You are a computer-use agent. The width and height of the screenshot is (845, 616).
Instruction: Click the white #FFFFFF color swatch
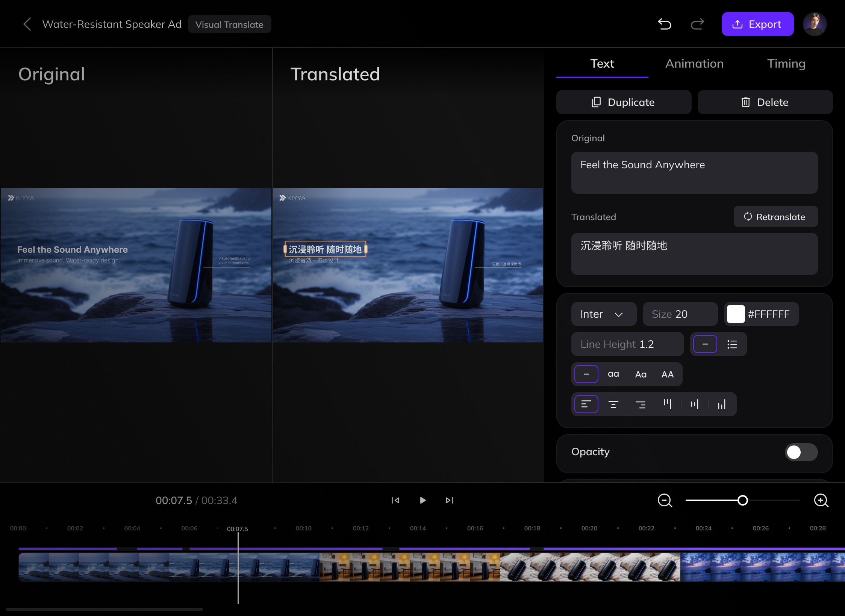tap(736, 314)
